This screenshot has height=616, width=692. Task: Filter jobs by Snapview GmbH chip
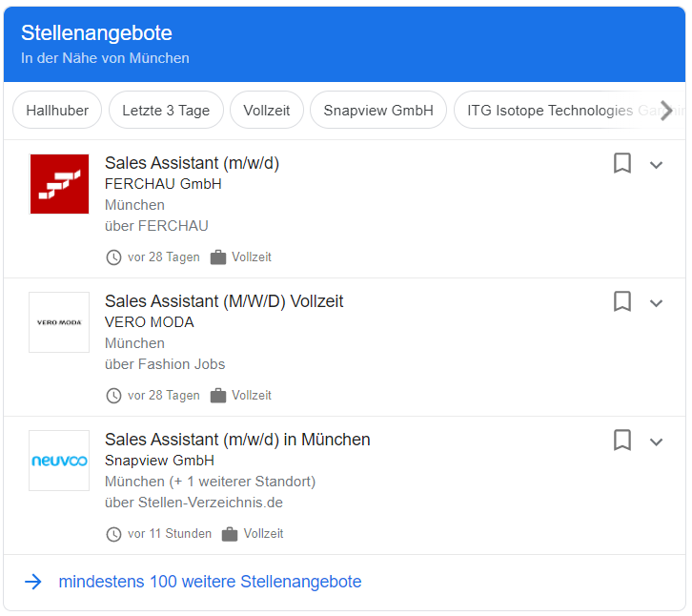pos(378,110)
